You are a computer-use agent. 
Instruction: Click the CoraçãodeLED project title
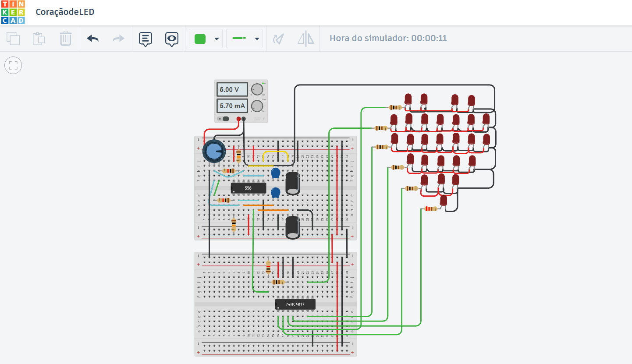65,12
